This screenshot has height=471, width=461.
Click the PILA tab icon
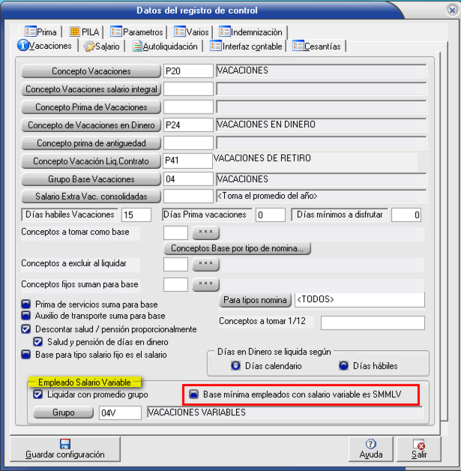tap(75, 32)
